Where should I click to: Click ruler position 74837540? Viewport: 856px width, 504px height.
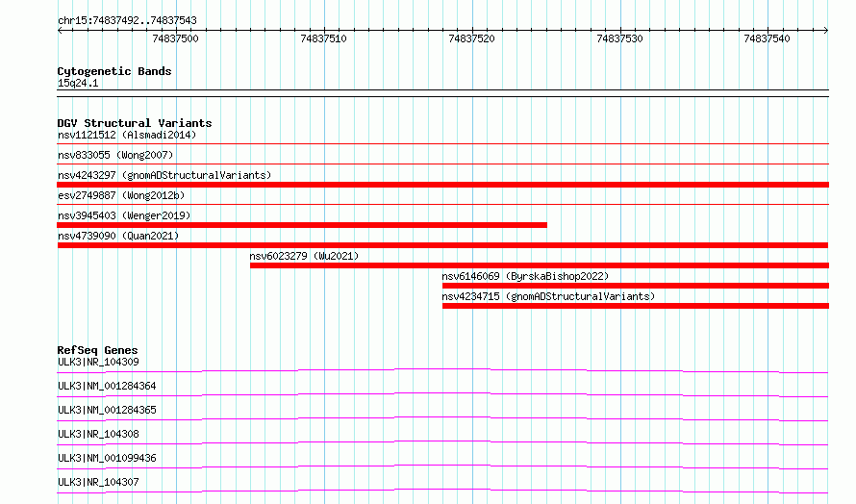[767, 38]
